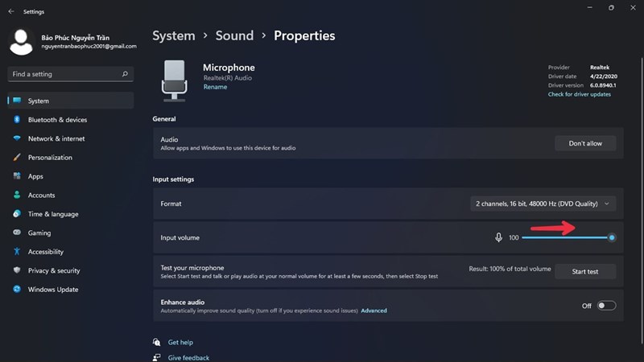644x362 pixels.
Task: Click the Don't allow button
Action: coord(585,143)
